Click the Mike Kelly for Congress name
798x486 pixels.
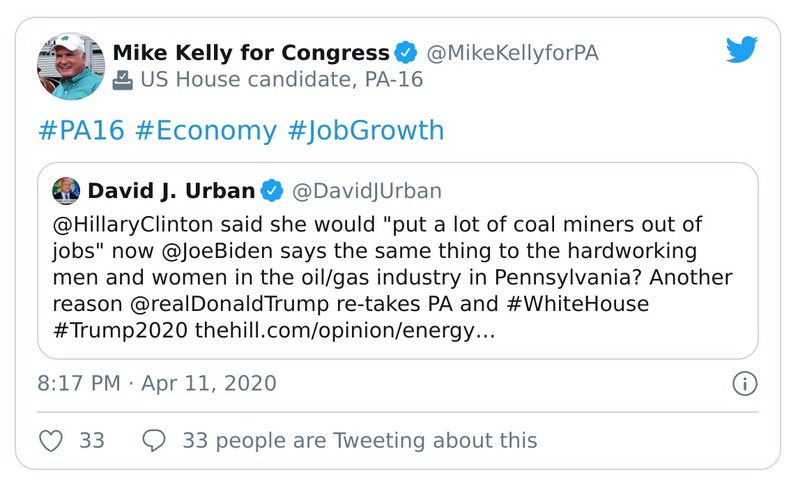(250, 52)
